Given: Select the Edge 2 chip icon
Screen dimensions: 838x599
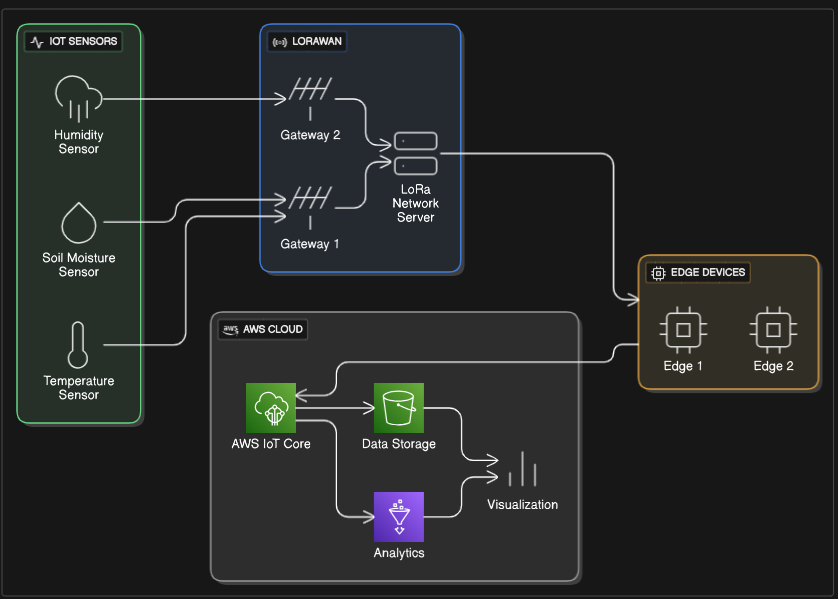Looking at the screenshot, I should pos(773,328).
